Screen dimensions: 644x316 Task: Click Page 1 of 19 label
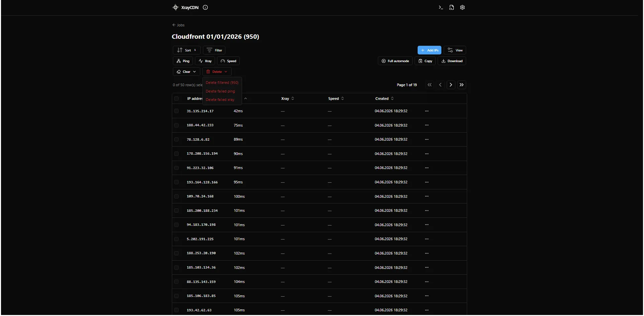(407, 85)
